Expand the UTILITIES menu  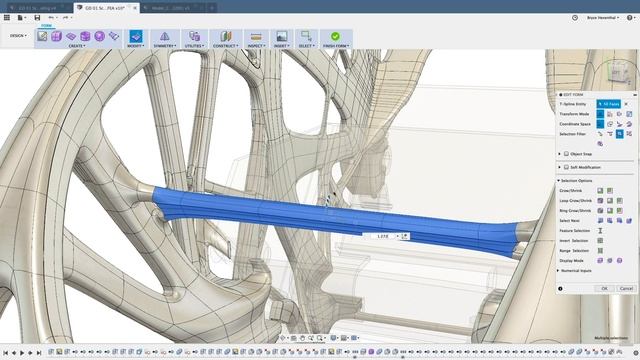[194, 46]
